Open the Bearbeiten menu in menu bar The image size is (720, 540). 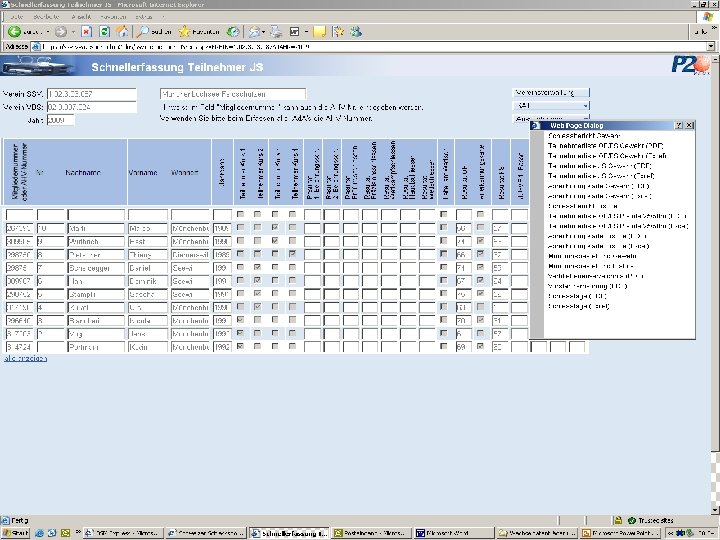47,17
